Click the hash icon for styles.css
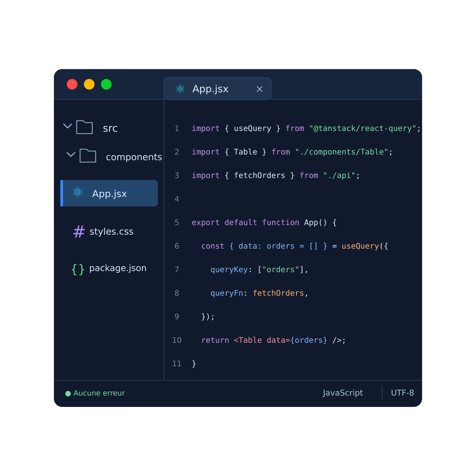This screenshot has width=476, height=476. click(x=79, y=232)
